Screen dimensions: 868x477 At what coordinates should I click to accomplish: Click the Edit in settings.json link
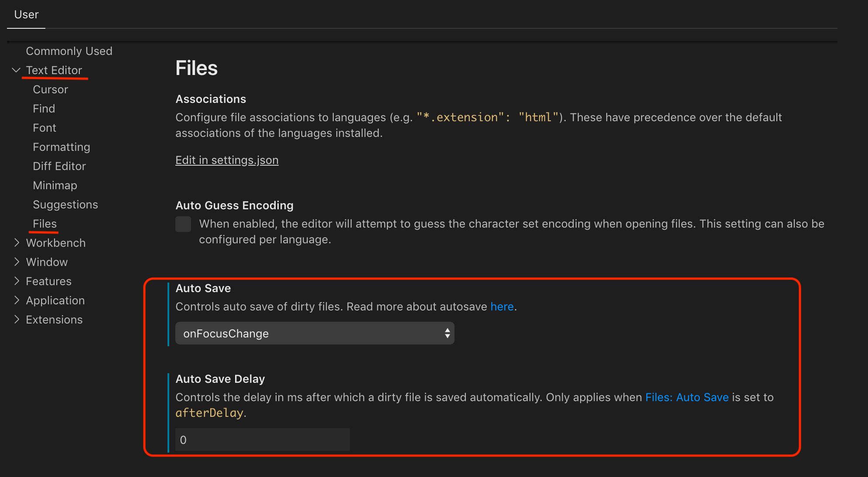[x=227, y=160]
